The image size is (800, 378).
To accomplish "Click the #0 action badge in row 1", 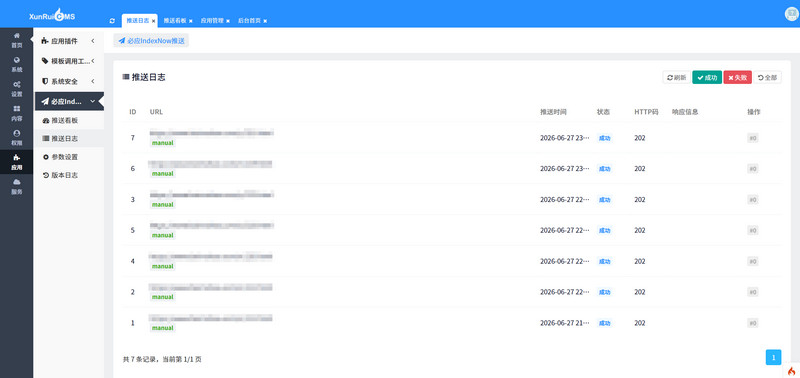I will (x=753, y=323).
